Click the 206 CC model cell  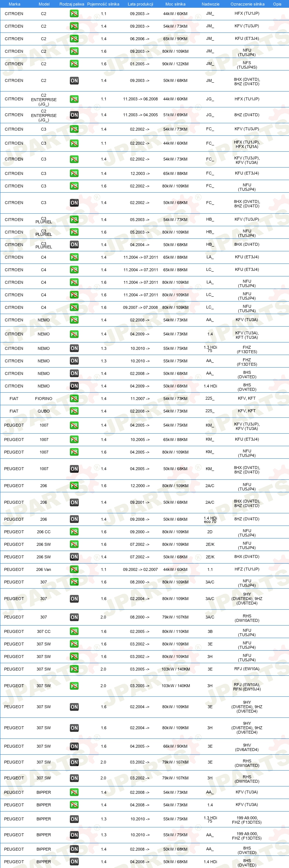[44, 532]
